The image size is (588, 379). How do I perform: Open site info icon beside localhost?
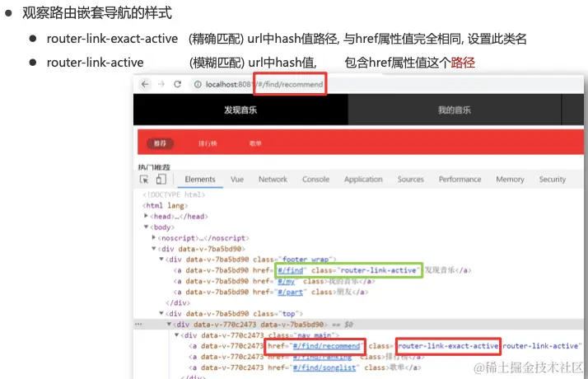pyautogui.click(x=198, y=84)
